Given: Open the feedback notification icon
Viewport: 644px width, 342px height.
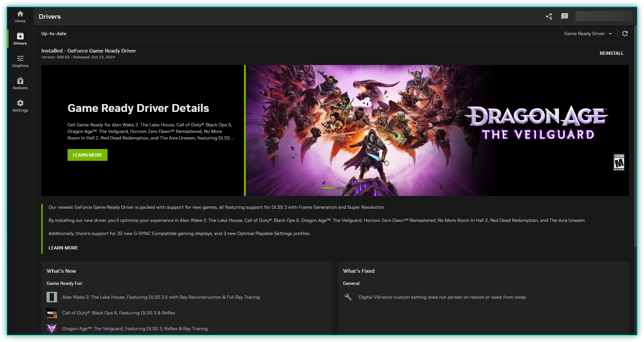Looking at the screenshot, I should coord(564,16).
